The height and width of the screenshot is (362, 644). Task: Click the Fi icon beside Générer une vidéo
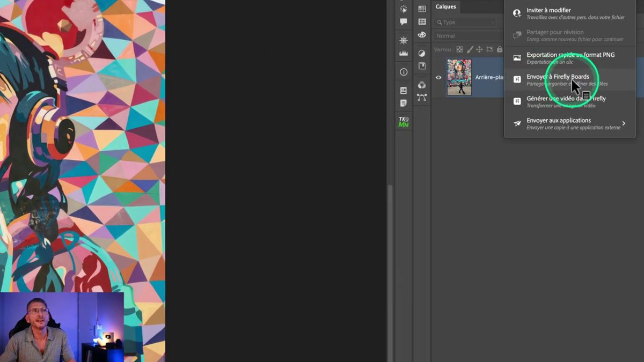pos(517,101)
